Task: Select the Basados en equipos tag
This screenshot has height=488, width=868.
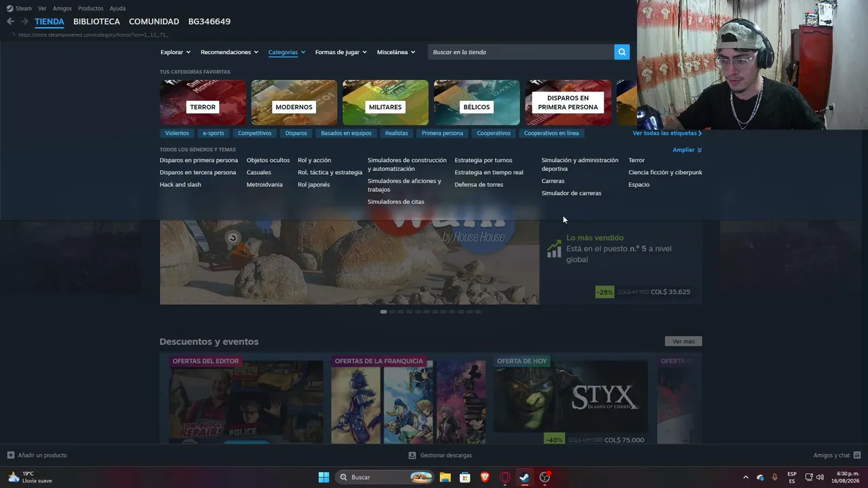Action: point(347,133)
